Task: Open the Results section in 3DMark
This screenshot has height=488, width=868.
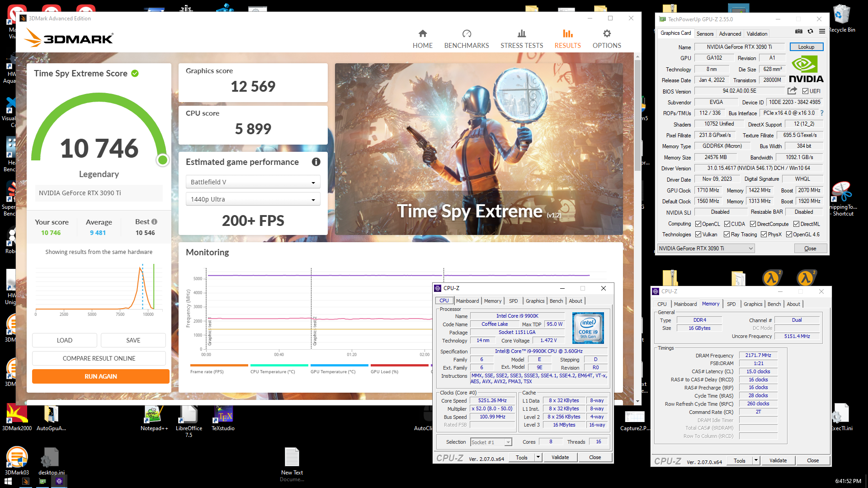Action: tap(567, 39)
